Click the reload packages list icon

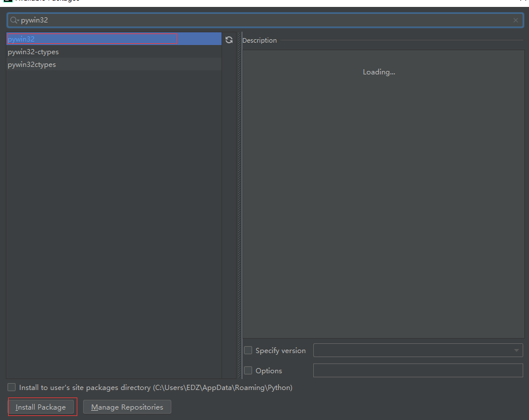tap(229, 40)
